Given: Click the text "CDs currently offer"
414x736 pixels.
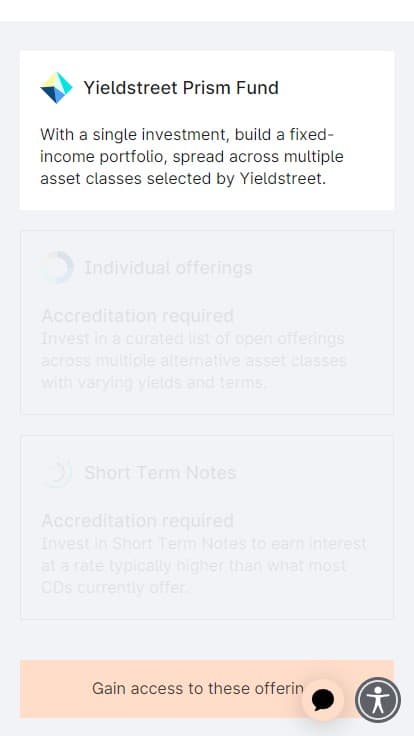Looking at the screenshot, I should 113,588.
